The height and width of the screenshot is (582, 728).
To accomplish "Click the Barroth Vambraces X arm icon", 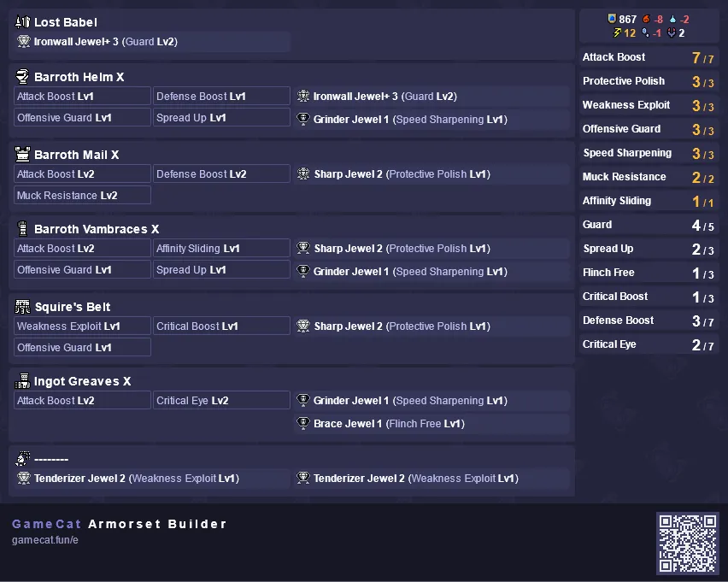I will pyautogui.click(x=22, y=228).
